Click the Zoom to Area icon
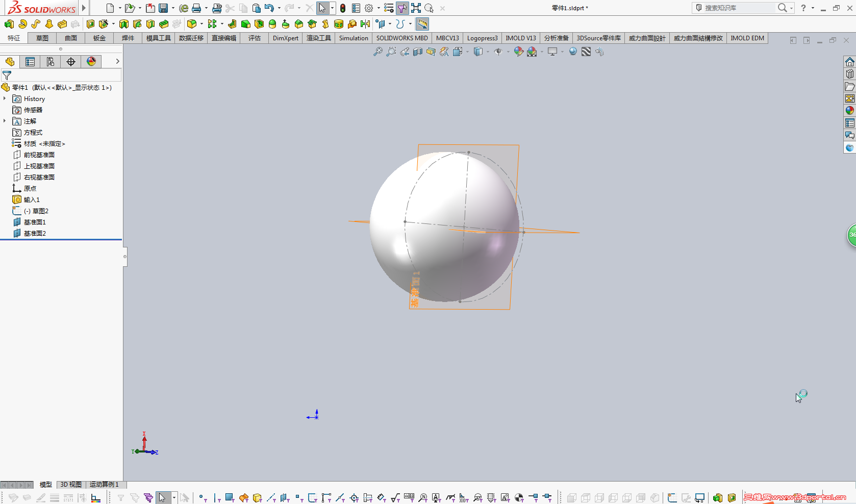Image resolution: width=856 pixels, height=504 pixels. click(391, 52)
